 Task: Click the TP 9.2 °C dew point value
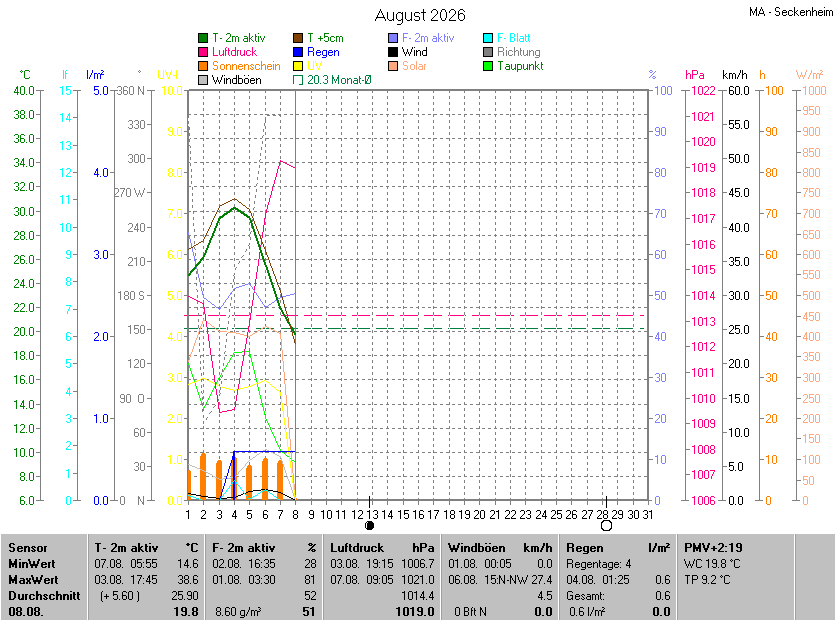pyautogui.click(x=707, y=580)
